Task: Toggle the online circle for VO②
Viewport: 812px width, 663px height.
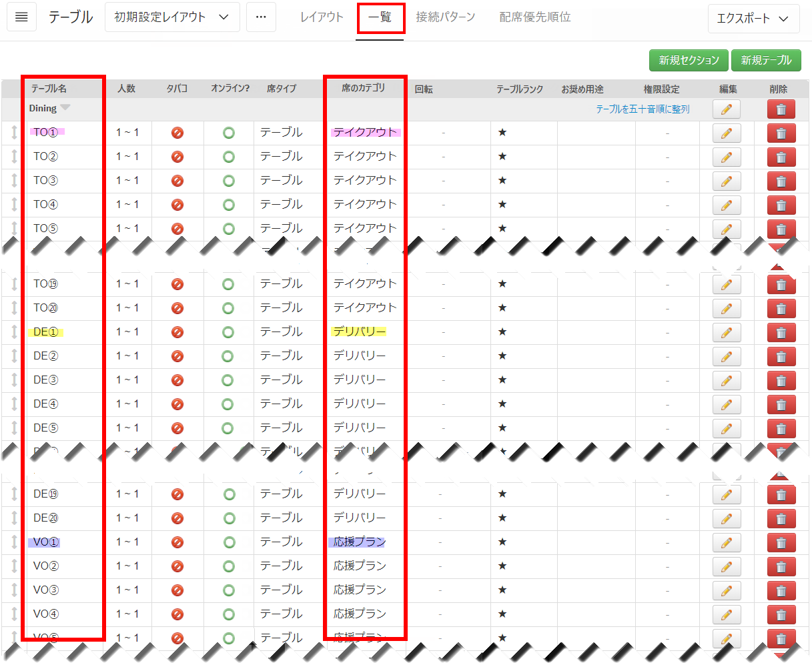Action: click(229, 566)
